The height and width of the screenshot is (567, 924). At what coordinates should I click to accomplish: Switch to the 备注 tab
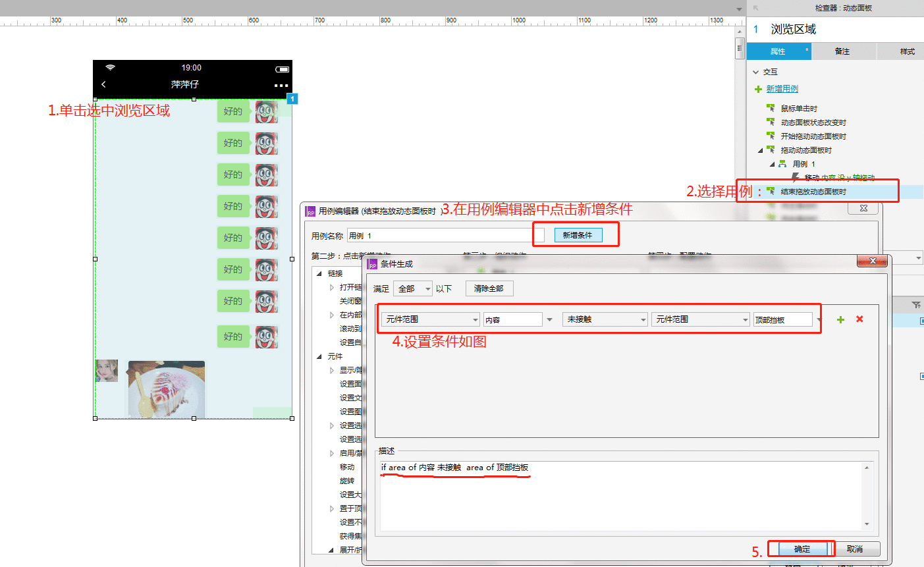point(842,51)
